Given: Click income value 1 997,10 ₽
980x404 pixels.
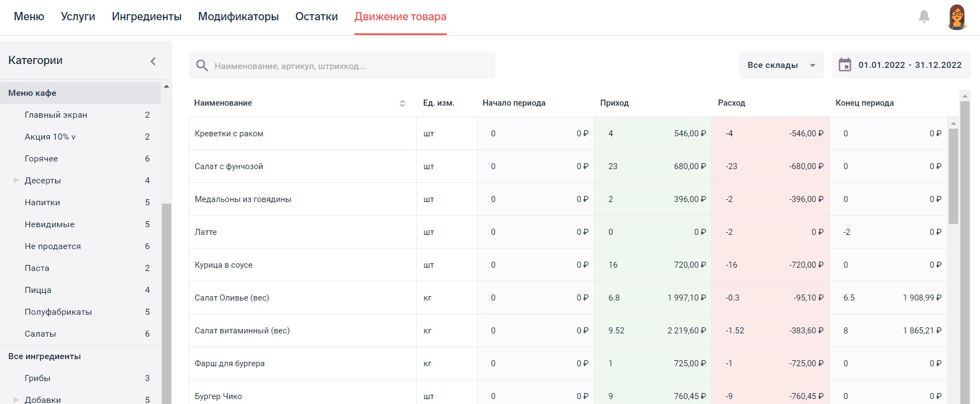Looking at the screenshot, I should tap(686, 298).
